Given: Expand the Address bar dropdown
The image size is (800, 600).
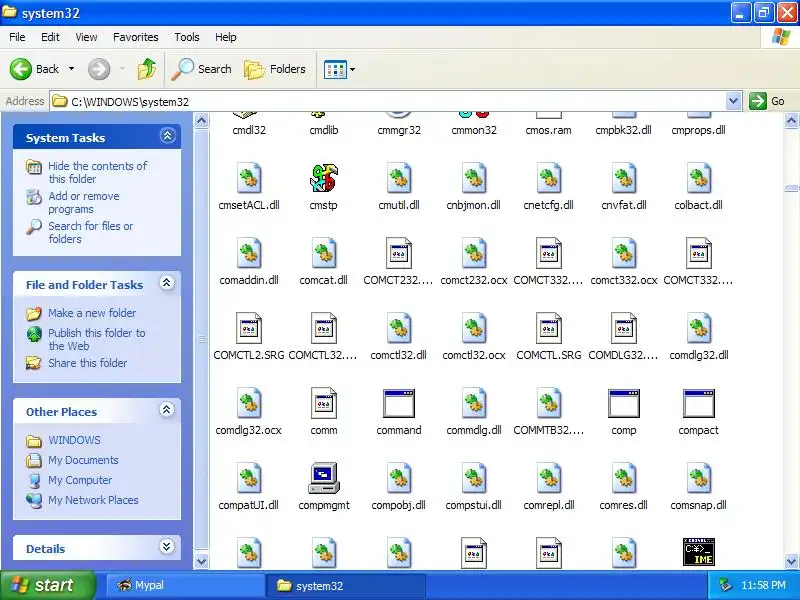Looking at the screenshot, I should pos(733,101).
